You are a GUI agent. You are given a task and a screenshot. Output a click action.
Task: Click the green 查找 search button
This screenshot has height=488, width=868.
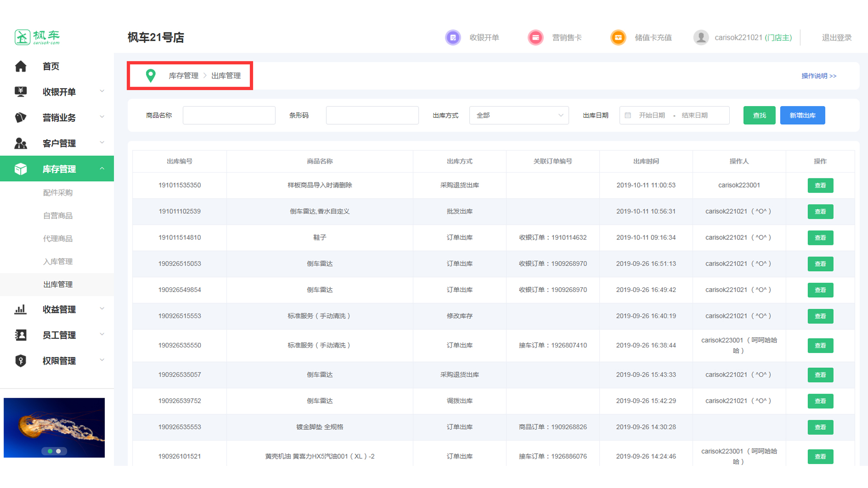[x=759, y=115]
